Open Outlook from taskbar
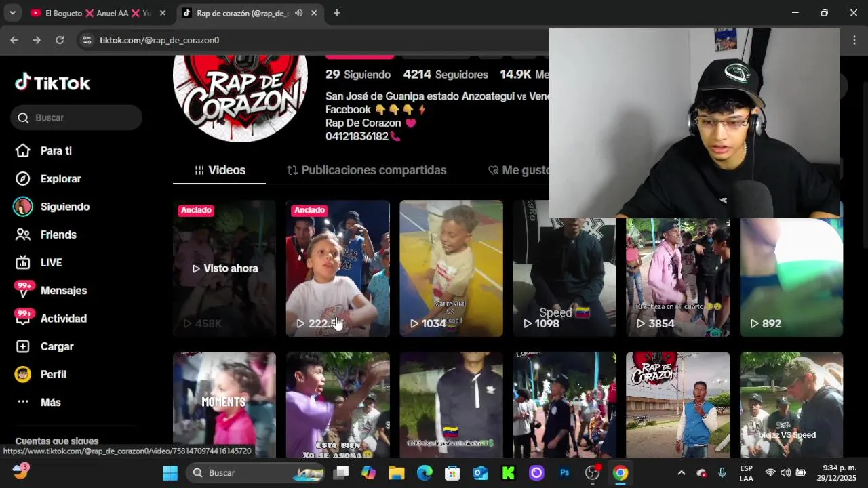Screen dimensions: 868x488 point(481,472)
